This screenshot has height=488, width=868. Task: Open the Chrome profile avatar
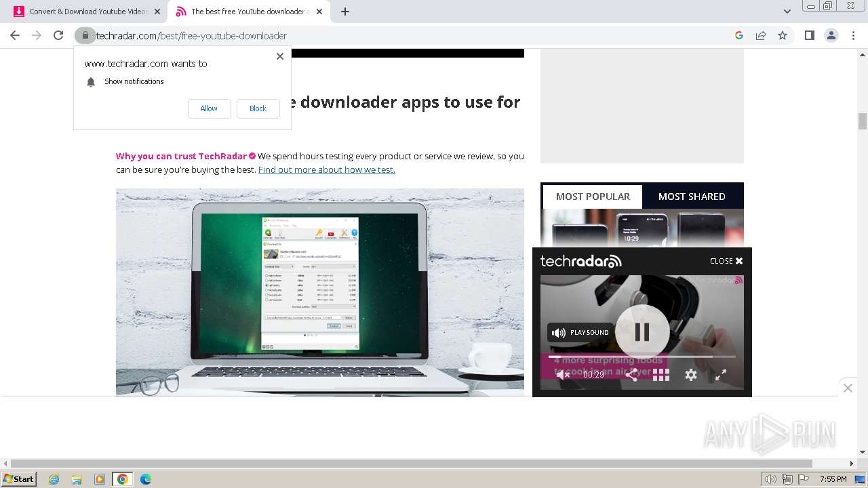(x=831, y=35)
